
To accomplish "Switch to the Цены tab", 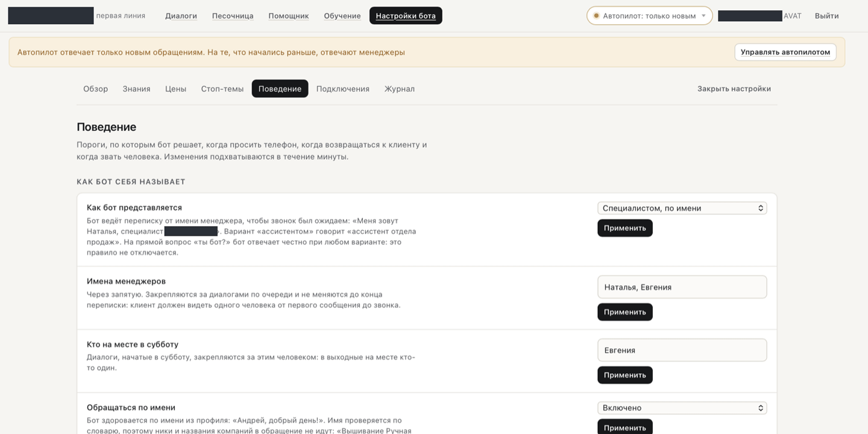I will tap(175, 89).
